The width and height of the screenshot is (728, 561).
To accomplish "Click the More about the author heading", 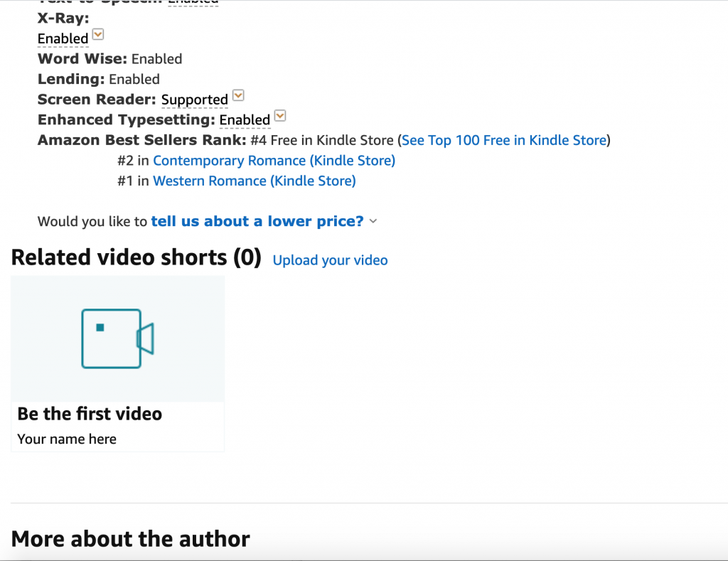I will (x=130, y=539).
